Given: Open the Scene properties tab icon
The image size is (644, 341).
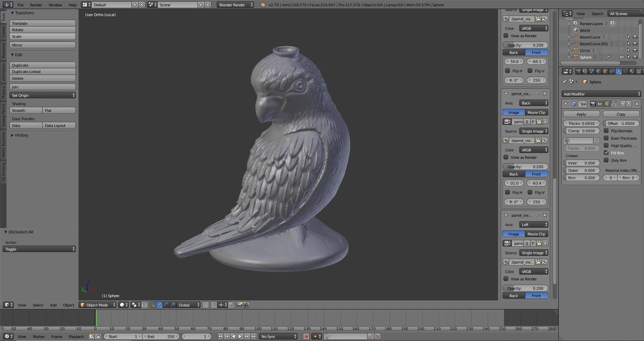Looking at the screenshot, I should 592,71.
